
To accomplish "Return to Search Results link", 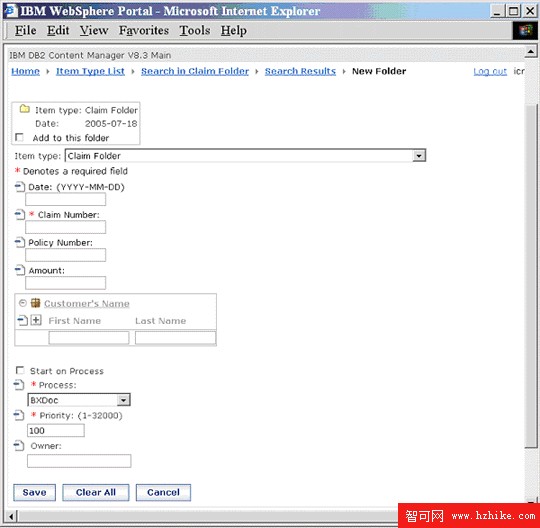I will [x=300, y=71].
